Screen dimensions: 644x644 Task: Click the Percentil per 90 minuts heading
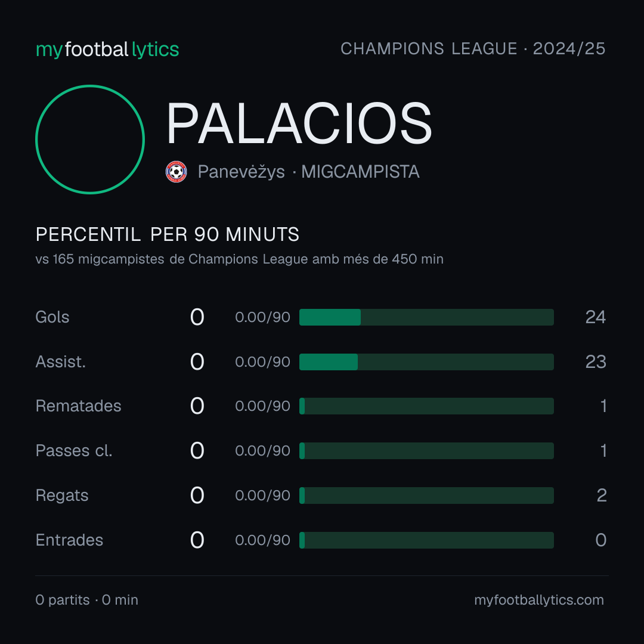pos(167,234)
